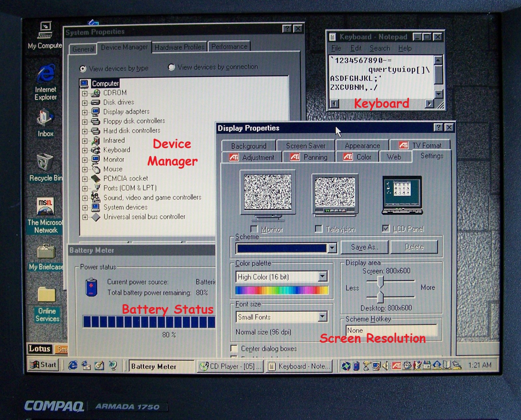Click the Lotus SmartCenter button
Image resolution: width=521 pixels, height=420 pixels.
[x=40, y=349]
